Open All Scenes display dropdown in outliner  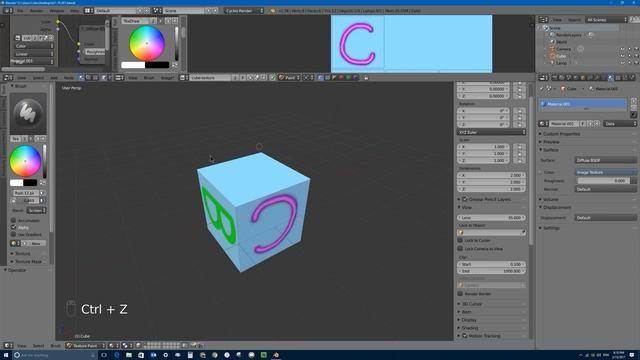[607, 20]
